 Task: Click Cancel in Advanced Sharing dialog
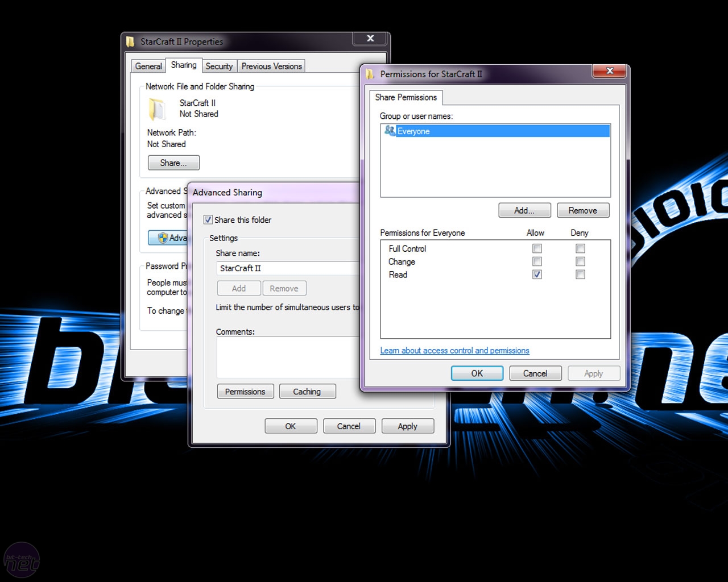coord(349,426)
